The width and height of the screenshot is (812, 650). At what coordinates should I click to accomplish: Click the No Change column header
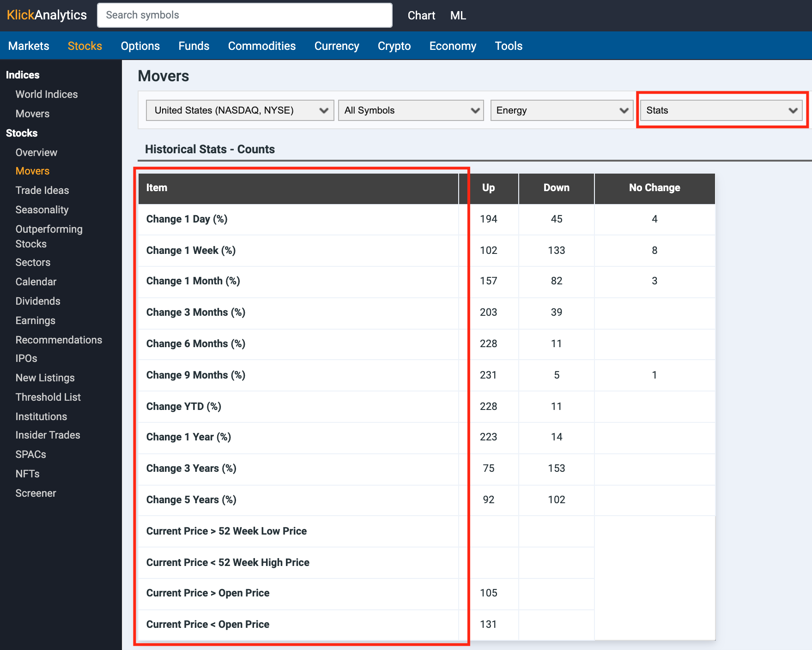coord(654,188)
